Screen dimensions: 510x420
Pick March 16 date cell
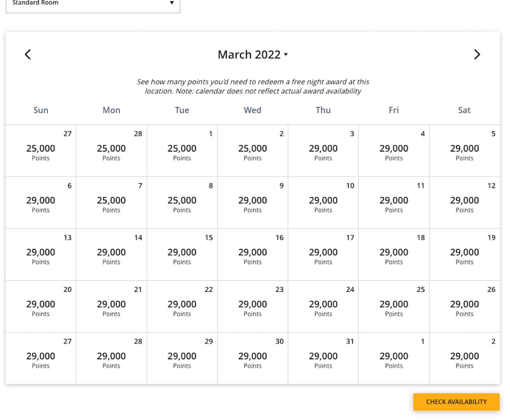(252, 255)
